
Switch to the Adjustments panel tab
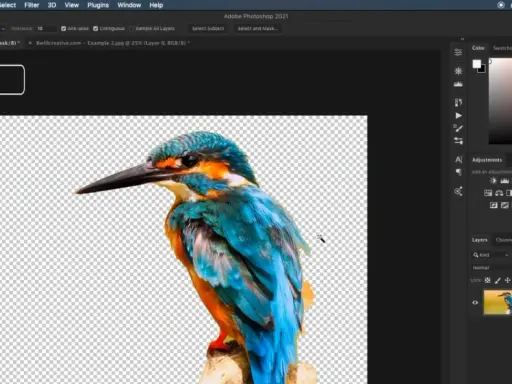(487, 160)
